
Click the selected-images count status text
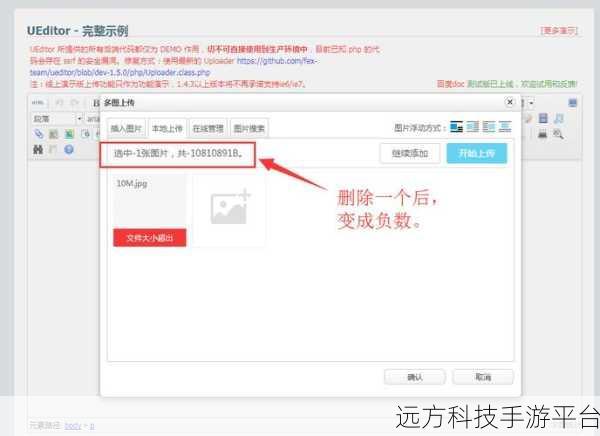coord(178,153)
